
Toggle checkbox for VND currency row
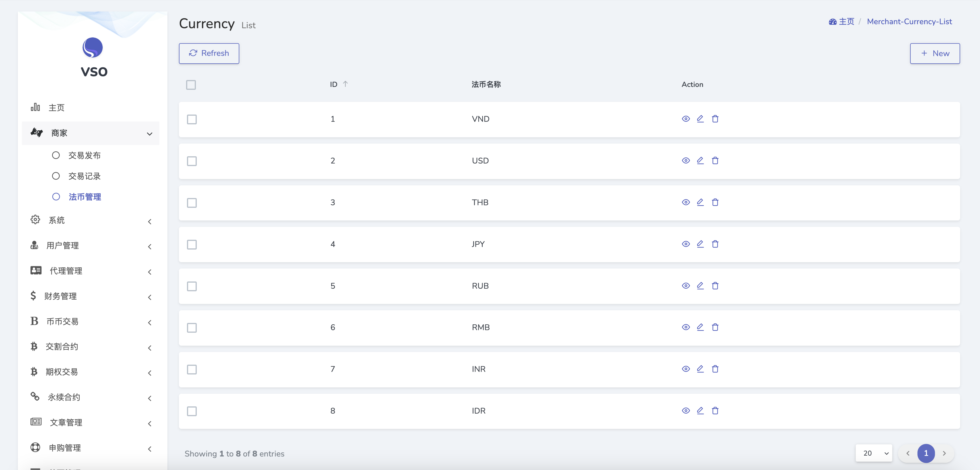(192, 119)
